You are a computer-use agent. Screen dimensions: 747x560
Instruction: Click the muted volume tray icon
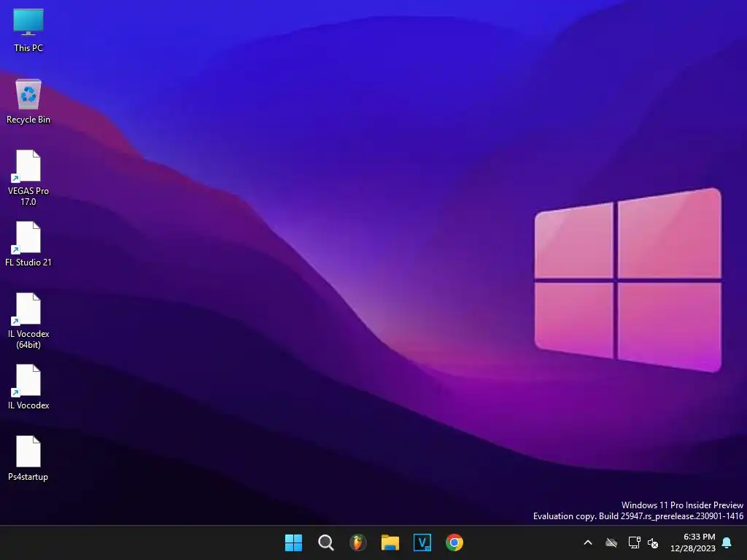[x=653, y=542]
